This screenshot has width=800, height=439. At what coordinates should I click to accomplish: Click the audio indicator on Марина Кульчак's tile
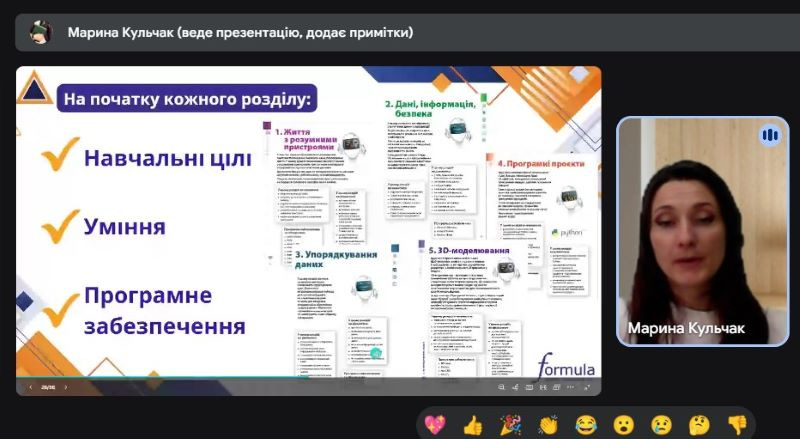click(x=769, y=135)
